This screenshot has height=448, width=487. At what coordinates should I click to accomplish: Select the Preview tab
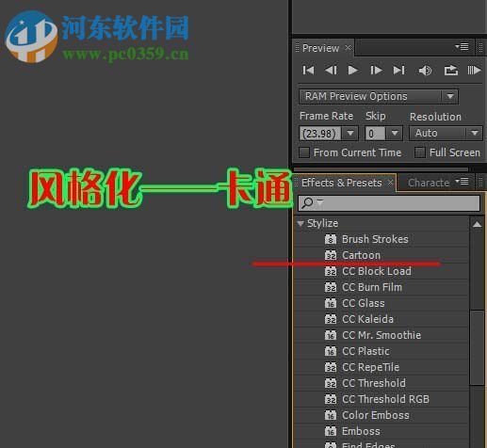320,48
